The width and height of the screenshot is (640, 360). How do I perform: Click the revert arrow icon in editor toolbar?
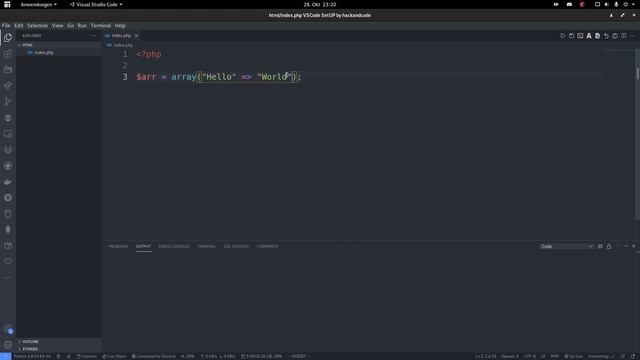606,36
